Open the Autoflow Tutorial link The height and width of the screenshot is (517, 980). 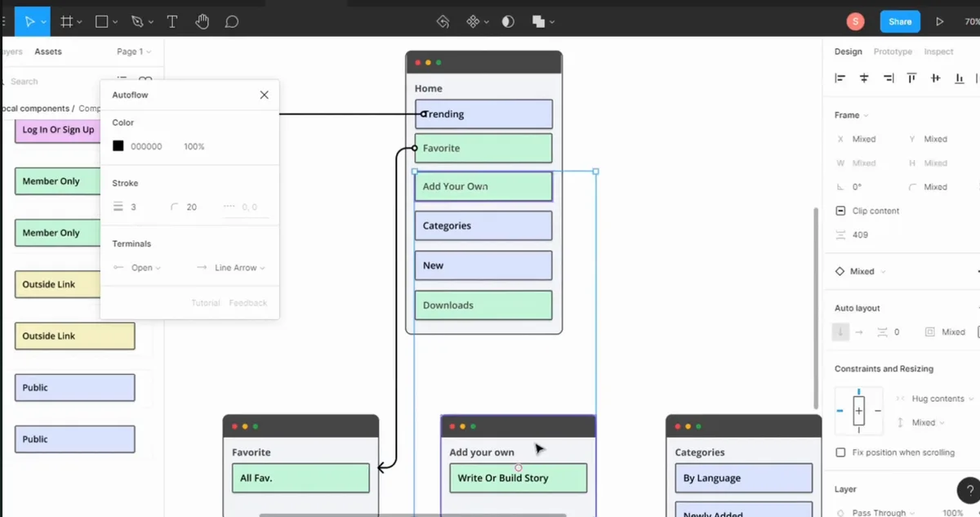click(206, 303)
